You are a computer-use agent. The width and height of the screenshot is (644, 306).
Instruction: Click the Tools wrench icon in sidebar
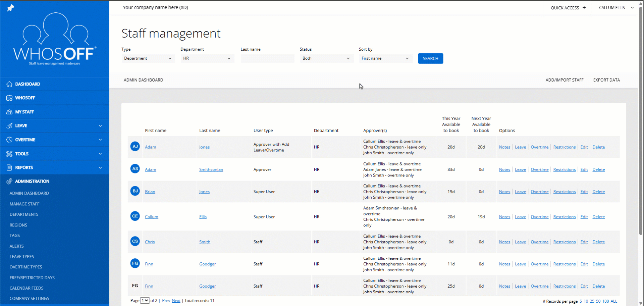coord(9,154)
